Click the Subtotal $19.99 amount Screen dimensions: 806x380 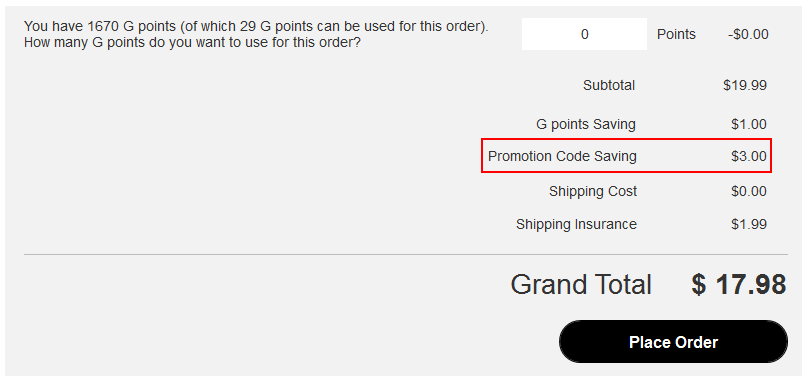click(745, 85)
